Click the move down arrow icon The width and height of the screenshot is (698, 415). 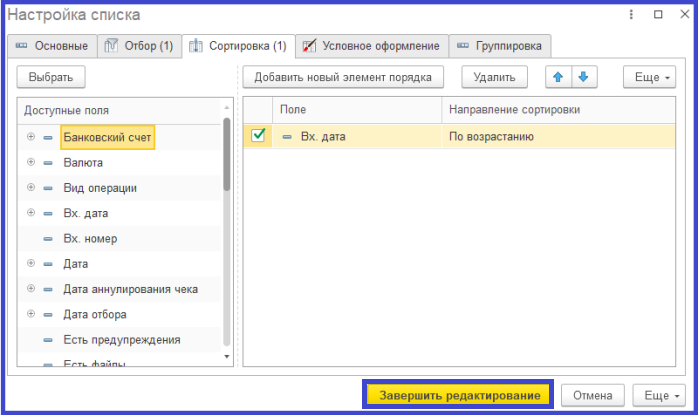point(582,77)
